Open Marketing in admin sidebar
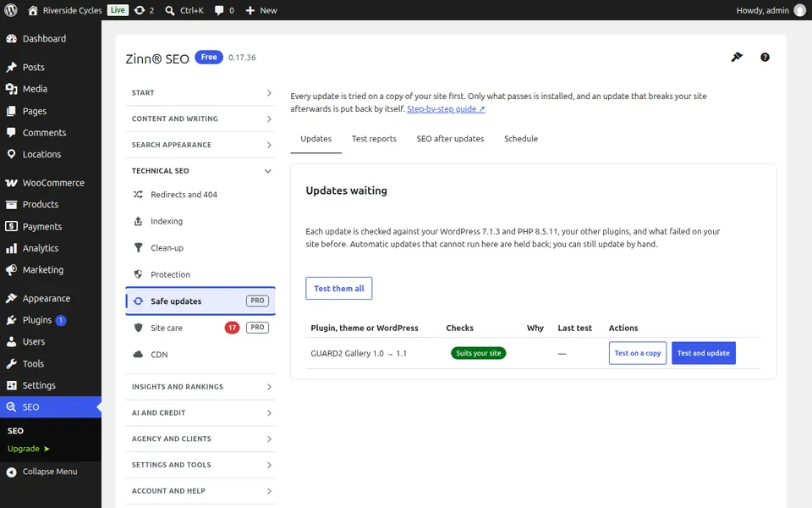Viewport: 812px width, 508px height. [x=51, y=270]
